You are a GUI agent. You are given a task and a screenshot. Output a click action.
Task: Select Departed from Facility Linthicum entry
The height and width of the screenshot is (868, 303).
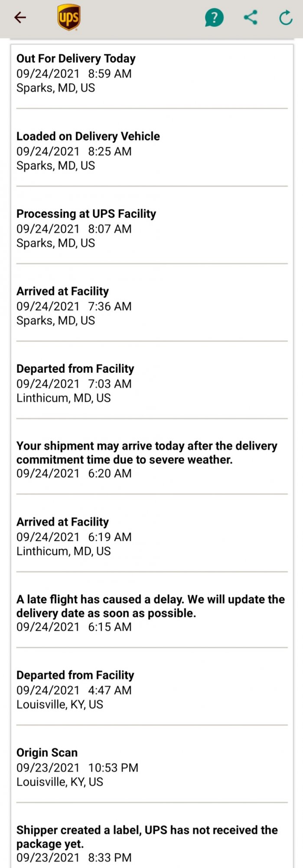tap(75, 369)
